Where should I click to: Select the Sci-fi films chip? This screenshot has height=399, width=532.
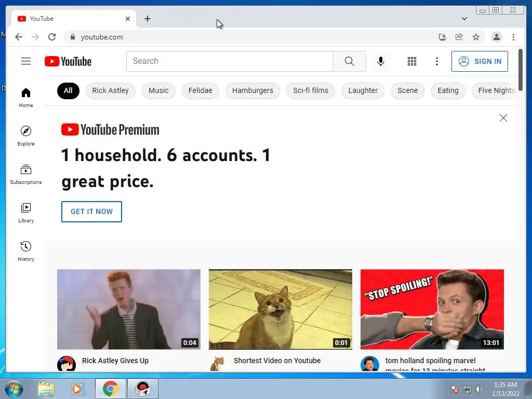pyautogui.click(x=311, y=90)
